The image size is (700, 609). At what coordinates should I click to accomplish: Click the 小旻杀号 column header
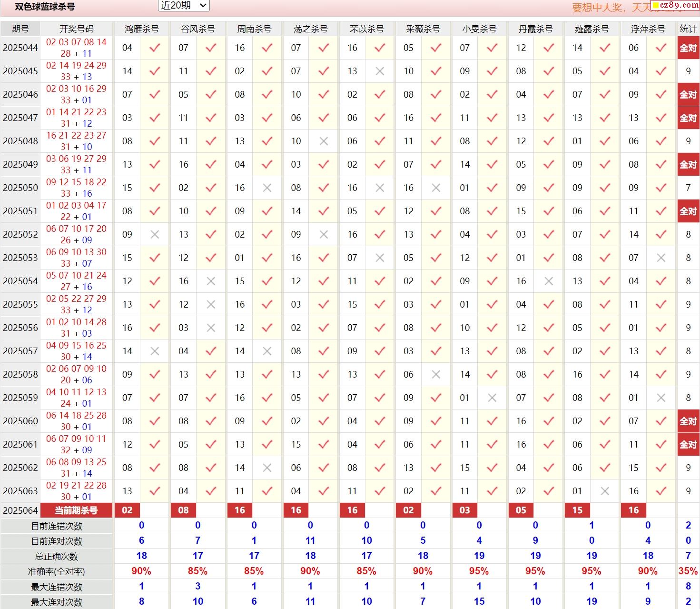pyautogui.click(x=479, y=29)
